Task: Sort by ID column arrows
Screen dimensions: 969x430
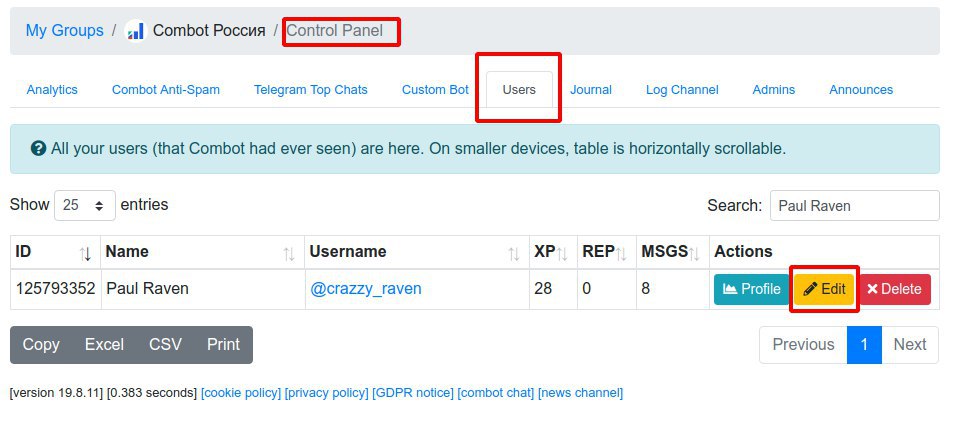Action: (x=85, y=253)
